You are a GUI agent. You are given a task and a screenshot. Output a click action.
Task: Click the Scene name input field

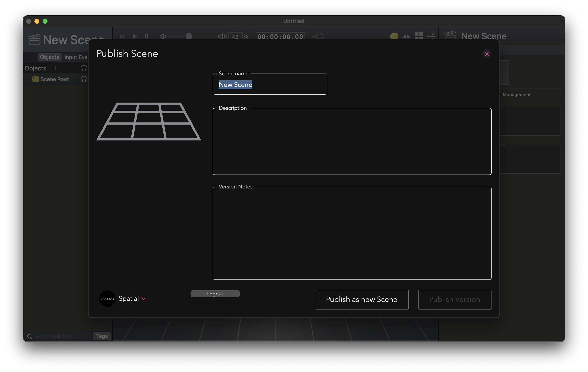[270, 84]
